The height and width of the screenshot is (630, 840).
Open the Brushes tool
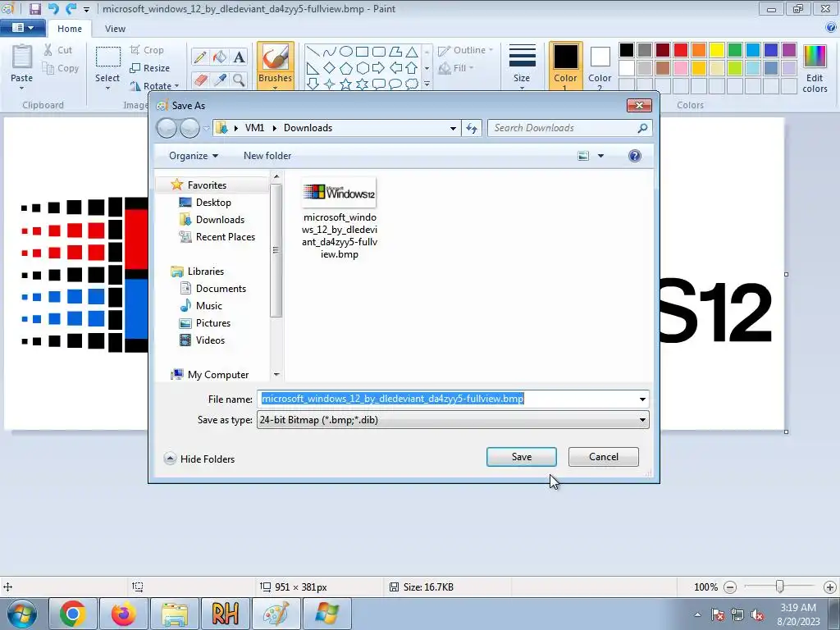point(276,66)
